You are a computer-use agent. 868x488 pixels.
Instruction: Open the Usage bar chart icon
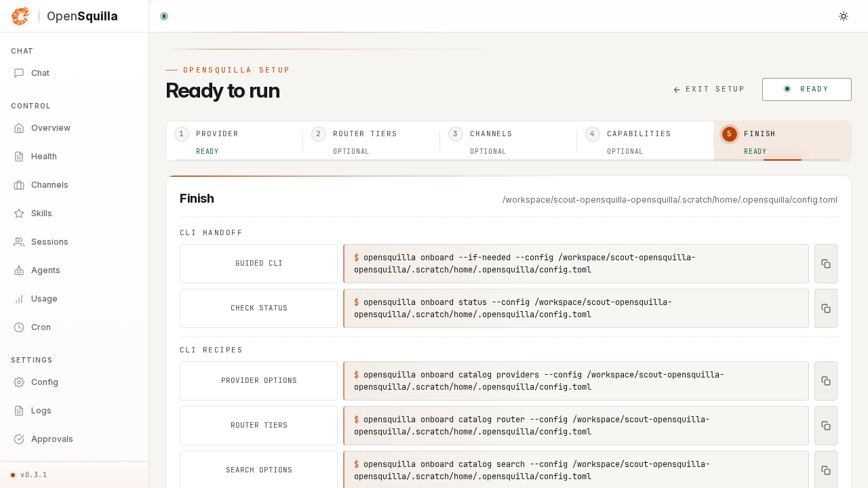click(x=19, y=299)
